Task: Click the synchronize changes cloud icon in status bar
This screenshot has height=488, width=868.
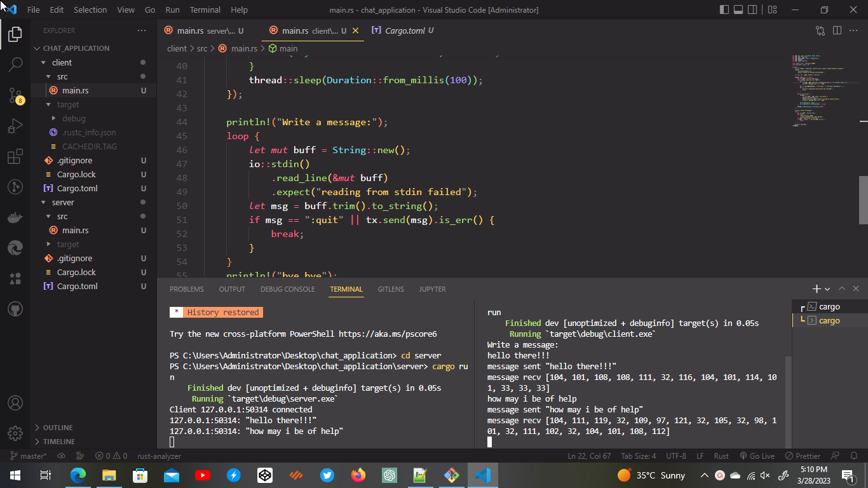Action: (x=62, y=456)
